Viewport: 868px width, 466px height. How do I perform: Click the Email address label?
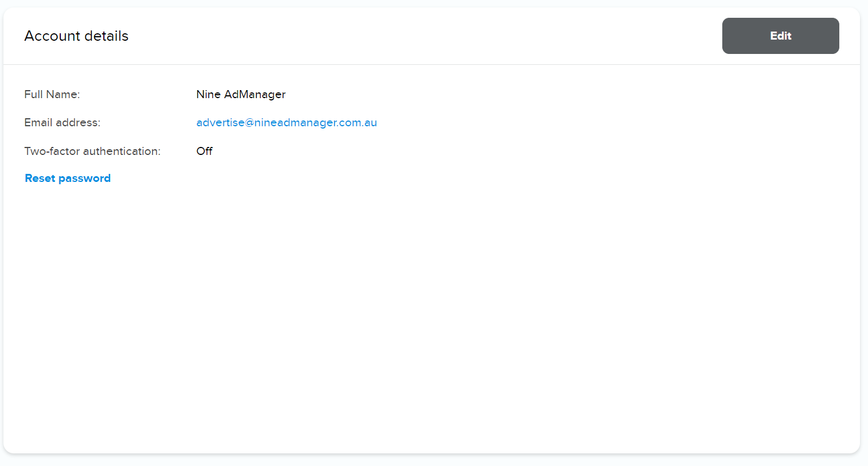(62, 122)
